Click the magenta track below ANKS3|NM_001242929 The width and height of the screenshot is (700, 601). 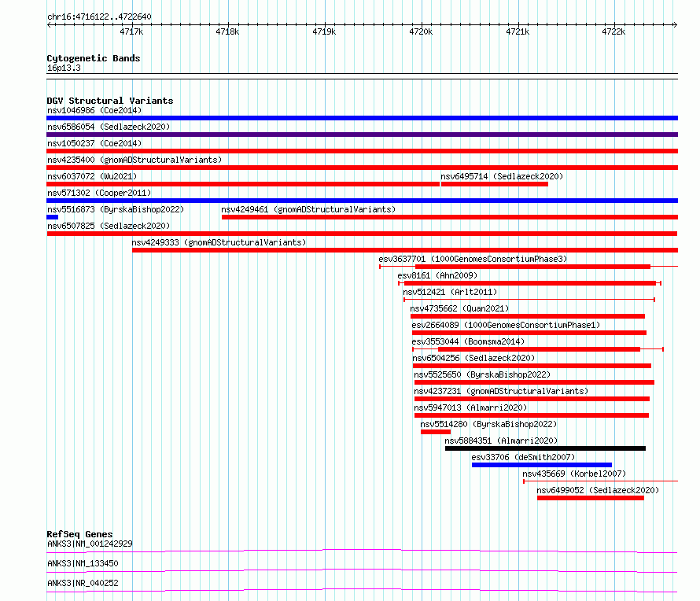[x=362, y=551]
